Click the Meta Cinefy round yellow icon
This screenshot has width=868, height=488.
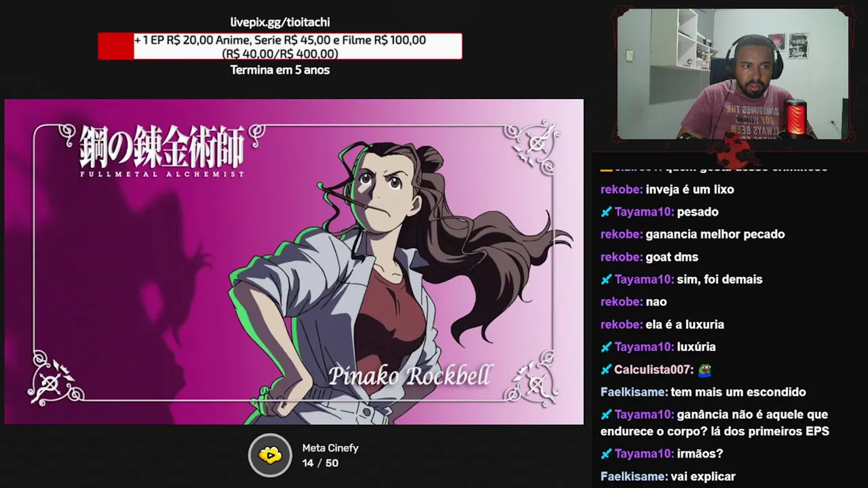click(270, 455)
